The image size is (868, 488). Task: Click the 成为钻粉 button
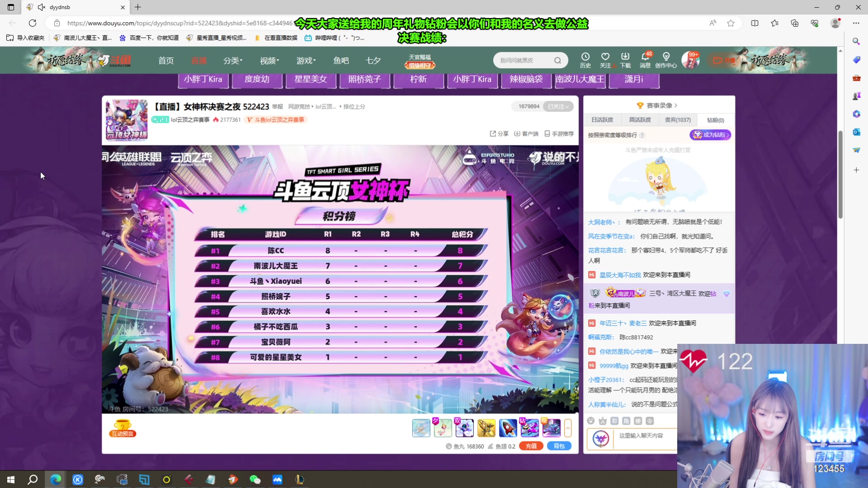710,135
